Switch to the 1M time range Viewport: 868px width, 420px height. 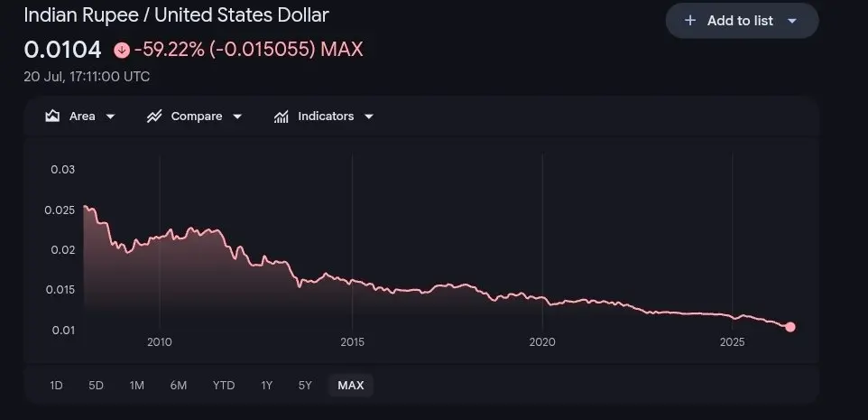137,385
